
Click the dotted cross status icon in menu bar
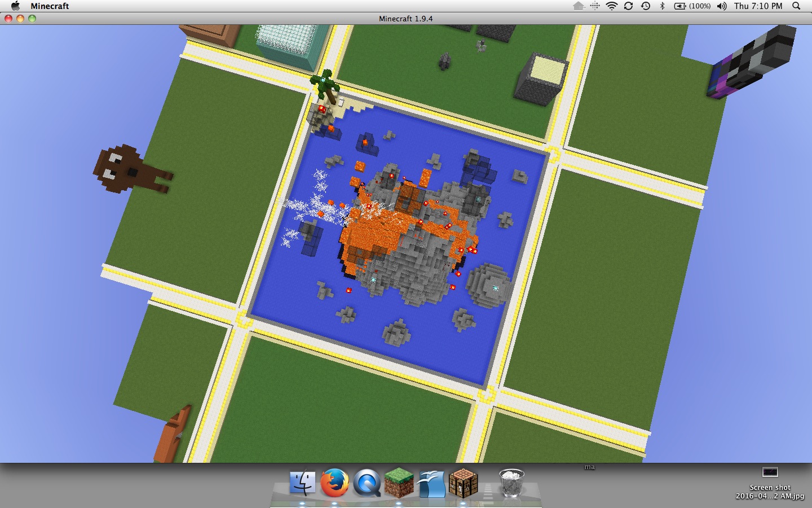click(595, 6)
